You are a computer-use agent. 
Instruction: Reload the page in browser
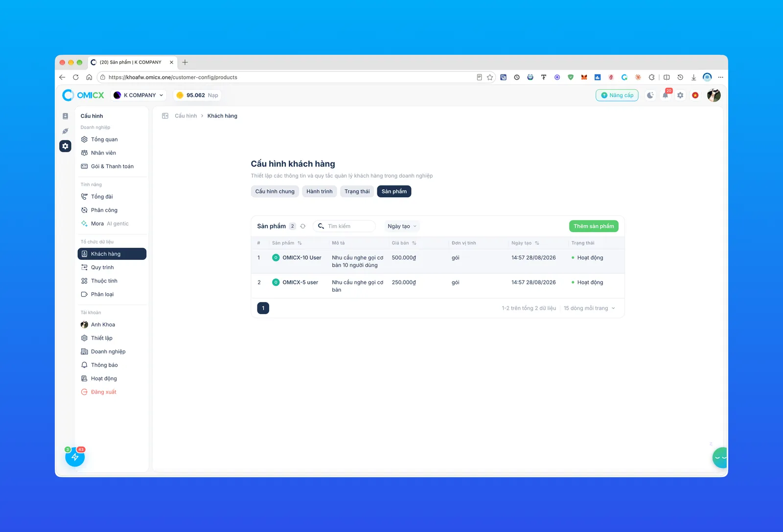coord(76,77)
